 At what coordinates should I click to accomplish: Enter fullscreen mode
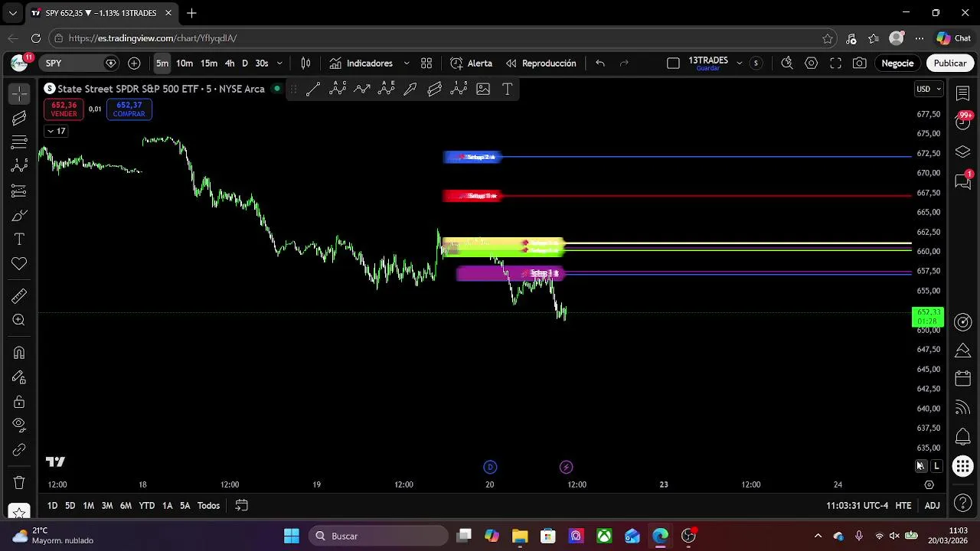(x=835, y=64)
